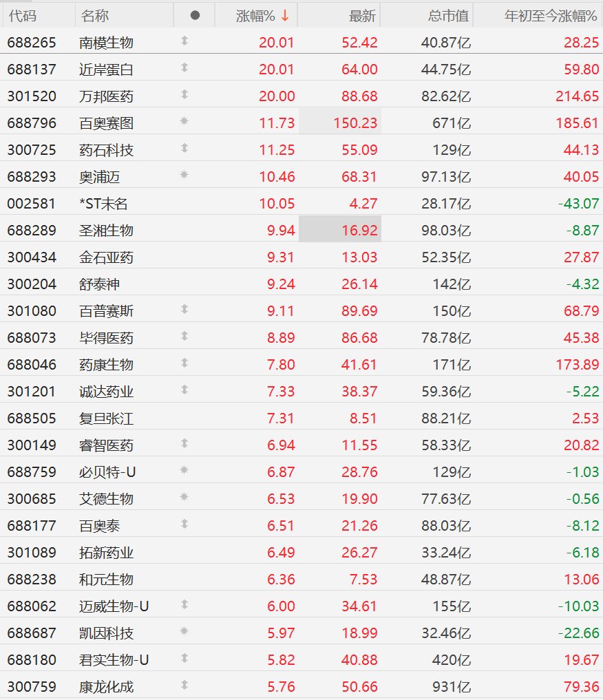Click market cap 671亿
The width and height of the screenshot is (603, 700).
coord(452,123)
